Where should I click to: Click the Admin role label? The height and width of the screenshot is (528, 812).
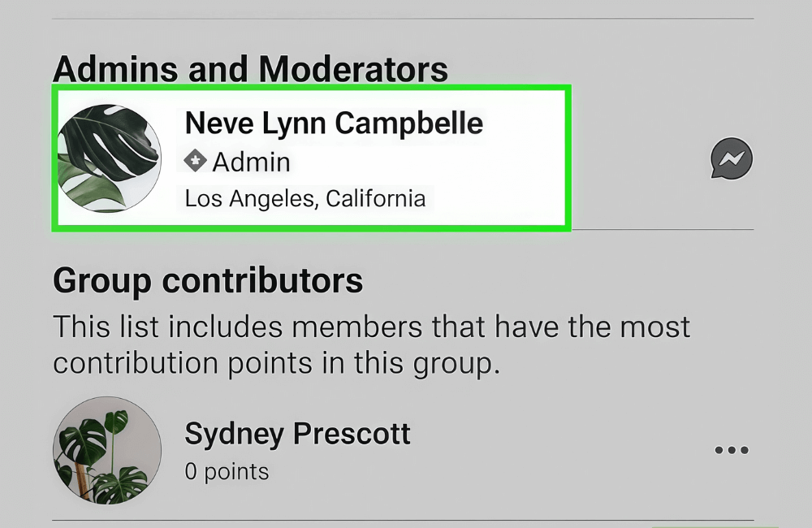(251, 162)
